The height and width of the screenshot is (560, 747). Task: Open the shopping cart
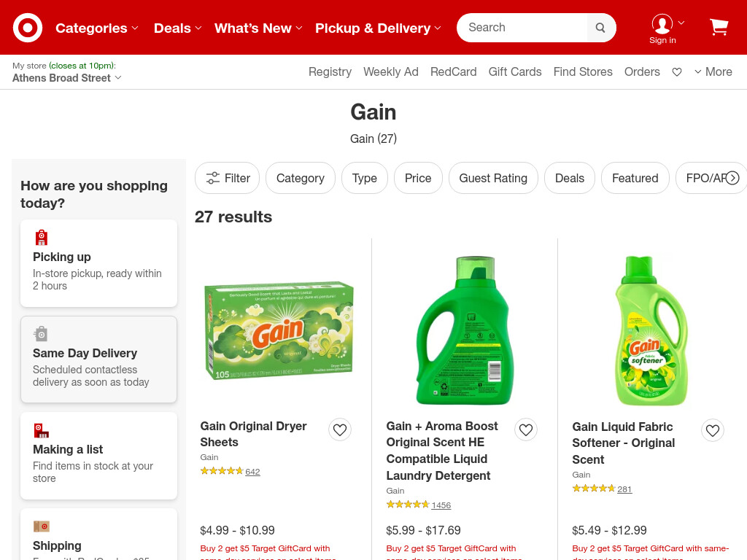(x=719, y=27)
